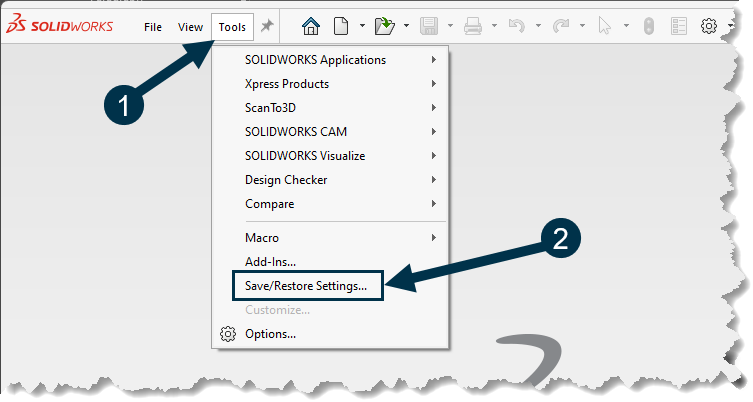Viewport: 753px width, 402px height.
Task: Open Design Checker submenu
Action: click(x=330, y=180)
